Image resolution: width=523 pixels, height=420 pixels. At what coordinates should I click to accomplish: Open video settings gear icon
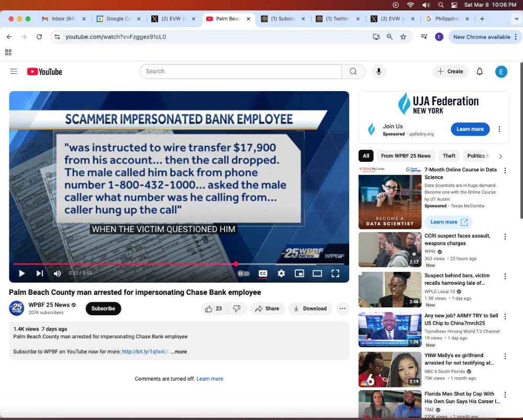(281, 273)
